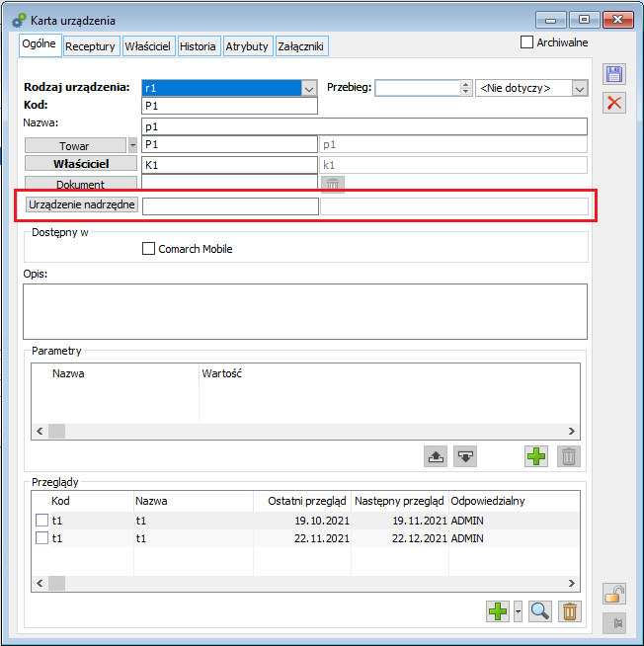Switch to Historia tab
The height and width of the screenshot is (646, 644).
(198, 46)
